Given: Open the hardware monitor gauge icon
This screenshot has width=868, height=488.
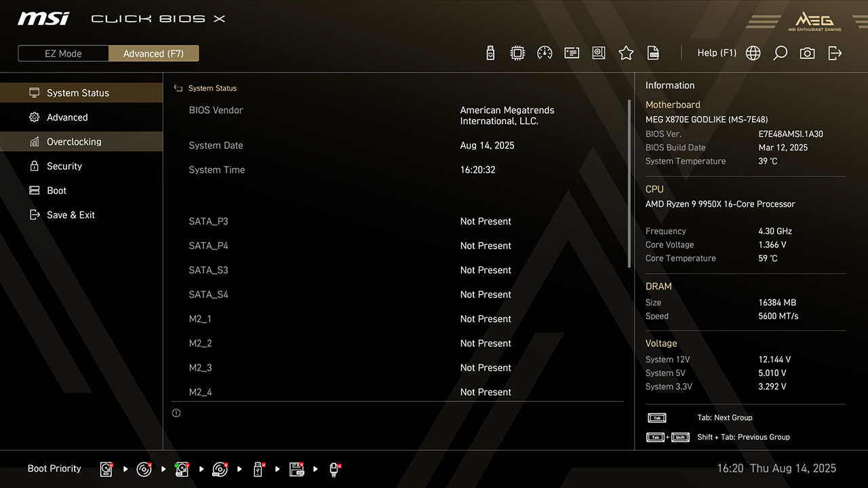Looking at the screenshot, I should point(545,53).
